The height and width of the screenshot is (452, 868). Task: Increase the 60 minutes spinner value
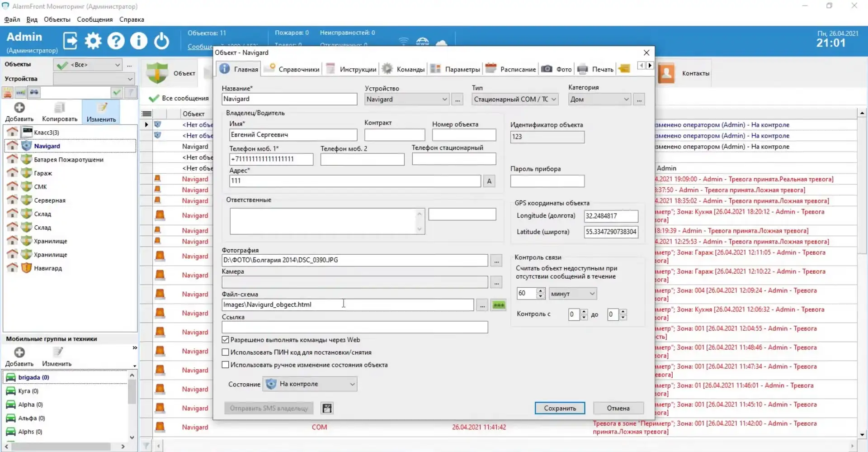point(540,291)
